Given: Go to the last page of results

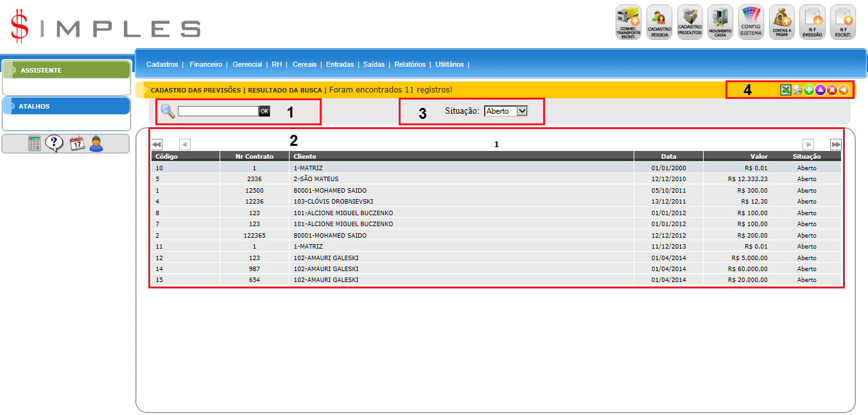Looking at the screenshot, I should [x=835, y=145].
